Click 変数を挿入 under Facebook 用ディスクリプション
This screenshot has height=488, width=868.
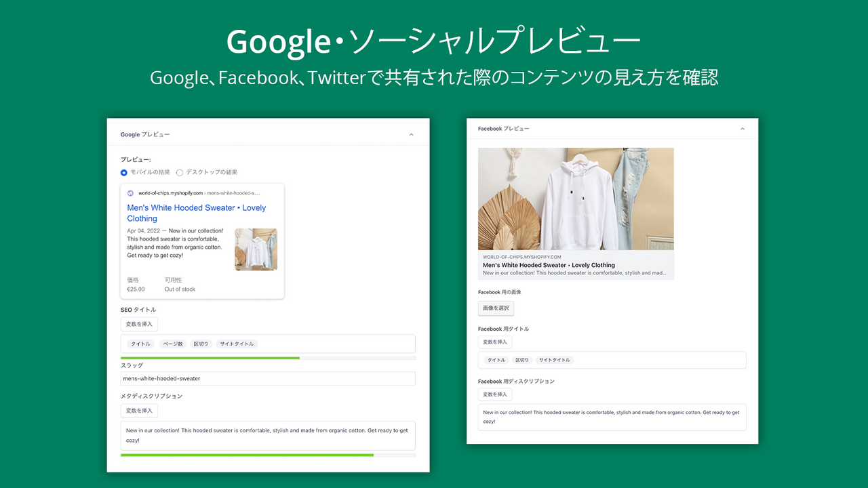tap(495, 394)
